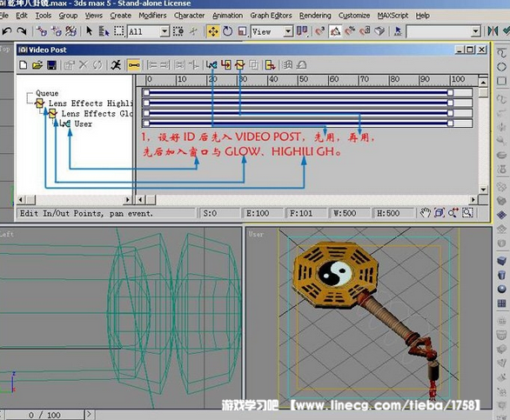Toggle the Angle Snap button
The width and height of the screenshot is (510, 420).
[335, 31]
